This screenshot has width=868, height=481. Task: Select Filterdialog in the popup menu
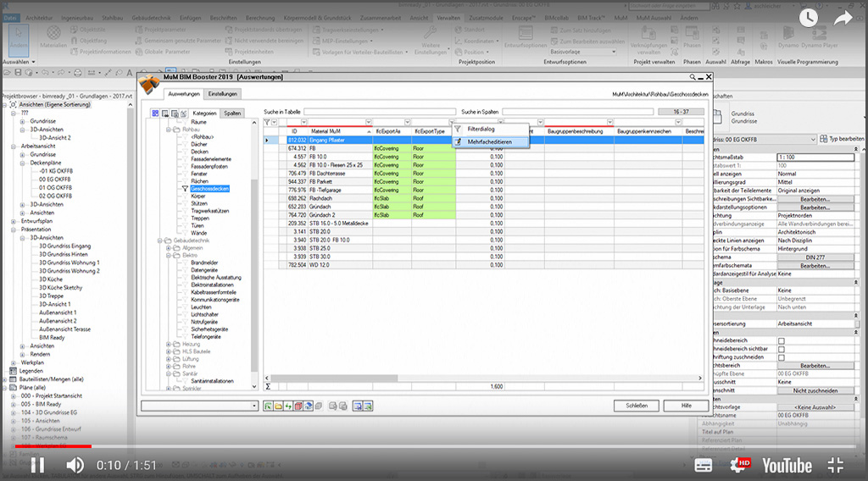(481, 130)
